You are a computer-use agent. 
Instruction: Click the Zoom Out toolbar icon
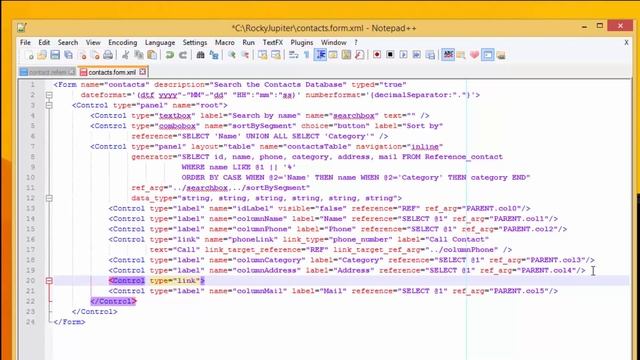(x=245, y=55)
